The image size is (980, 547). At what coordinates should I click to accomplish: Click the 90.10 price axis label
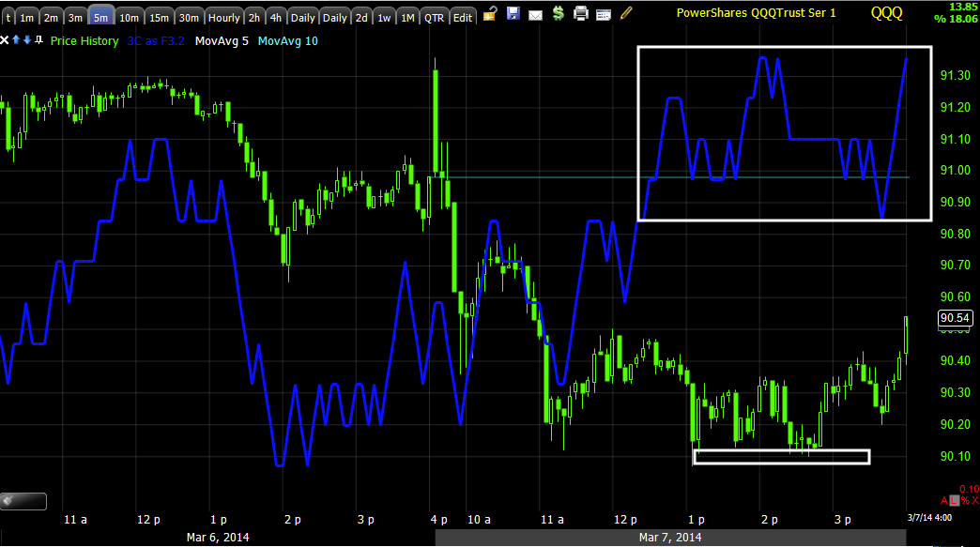pyautogui.click(x=955, y=456)
